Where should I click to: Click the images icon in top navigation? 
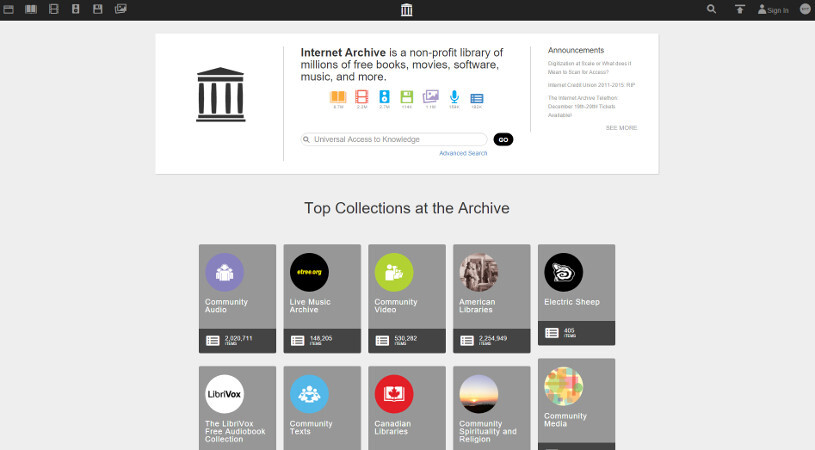click(x=121, y=9)
